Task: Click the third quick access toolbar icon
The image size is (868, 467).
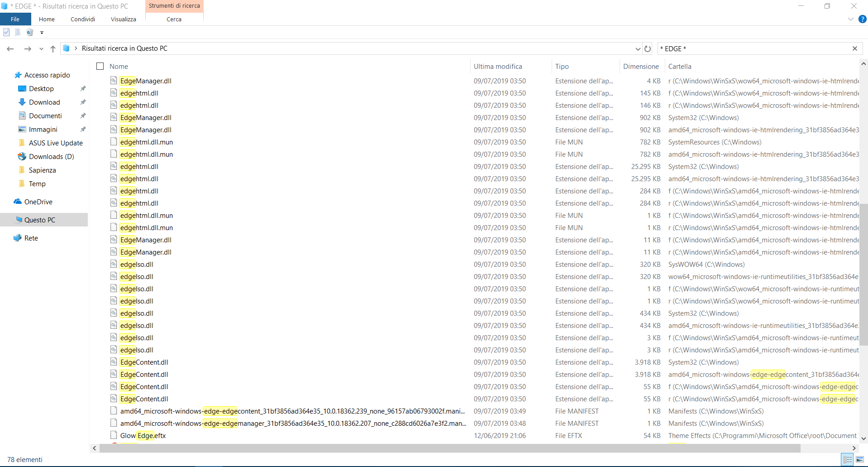Action: [30, 32]
